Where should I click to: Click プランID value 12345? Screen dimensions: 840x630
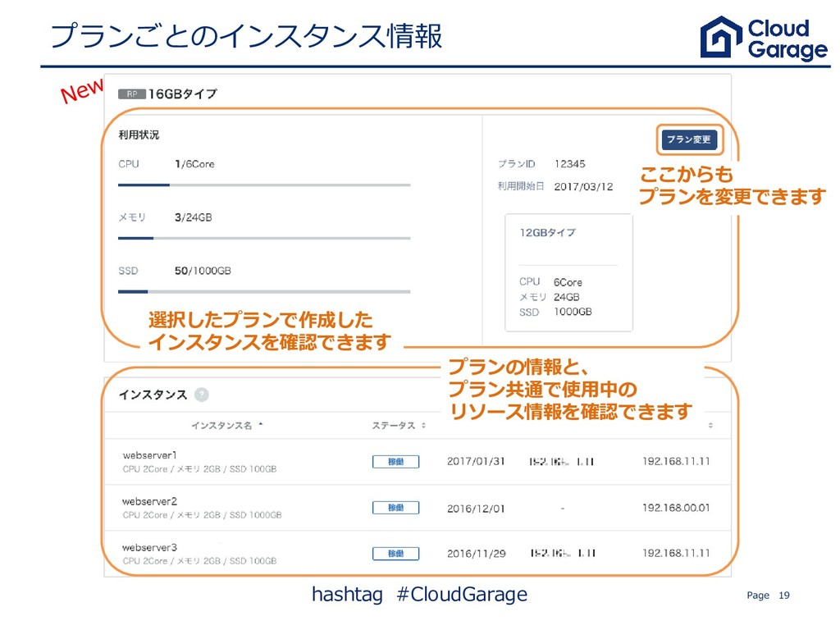tap(569, 164)
